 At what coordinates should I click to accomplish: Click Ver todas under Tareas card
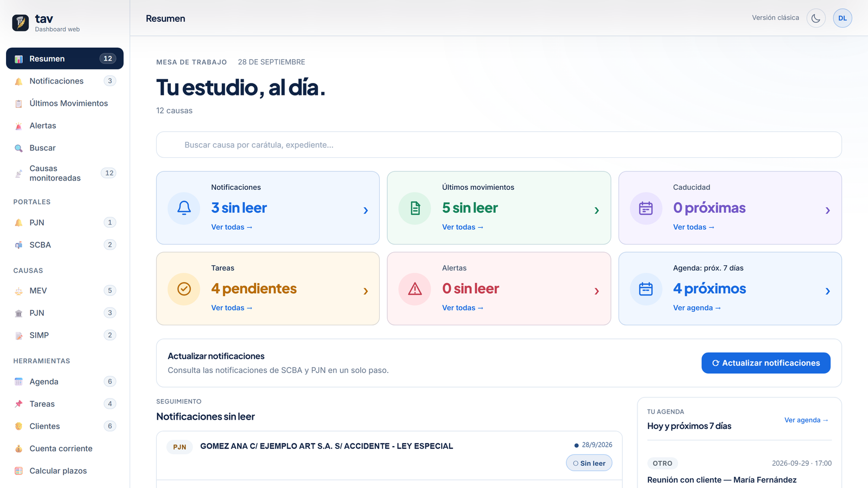coord(232,308)
